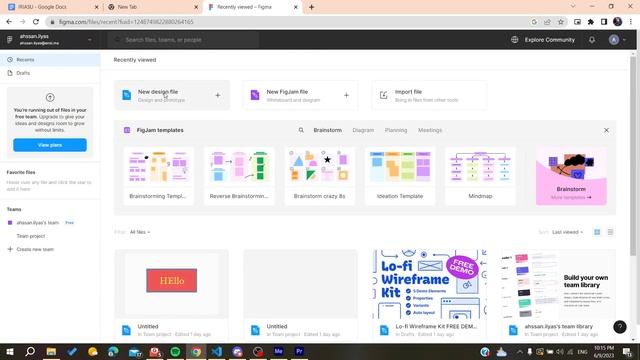Open Brainstorming Template thumbnail

[x=158, y=176]
